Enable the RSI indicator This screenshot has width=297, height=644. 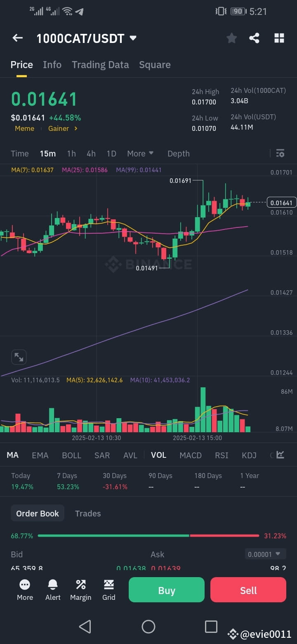tap(222, 455)
